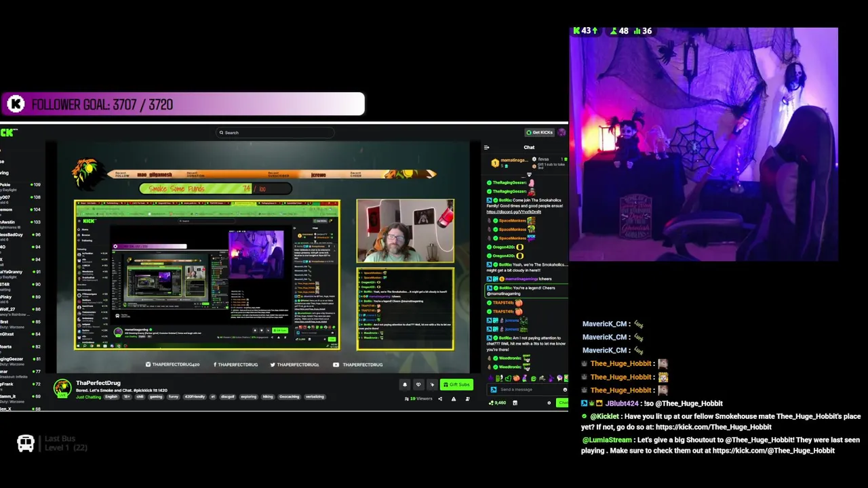Image resolution: width=868 pixels, height=488 pixels.
Task: Click the Follower Goal progress bar
Action: click(x=182, y=104)
